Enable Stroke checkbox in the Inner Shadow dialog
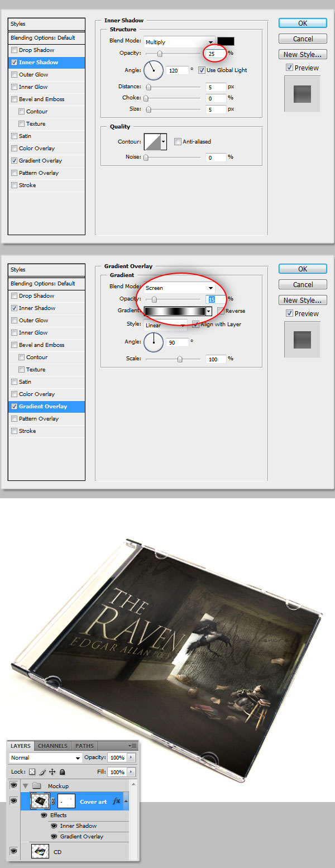335x868 pixels. 15,185
